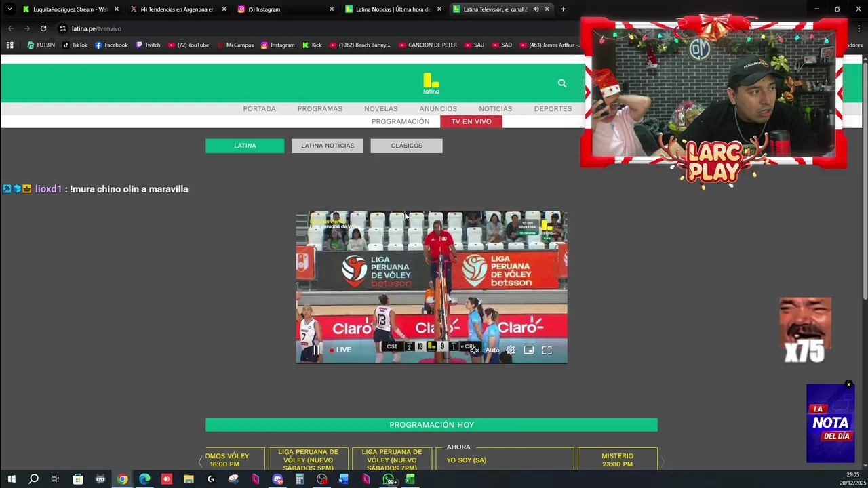
Task: Open NOVELAS menu item
Action: click(381, 108)
